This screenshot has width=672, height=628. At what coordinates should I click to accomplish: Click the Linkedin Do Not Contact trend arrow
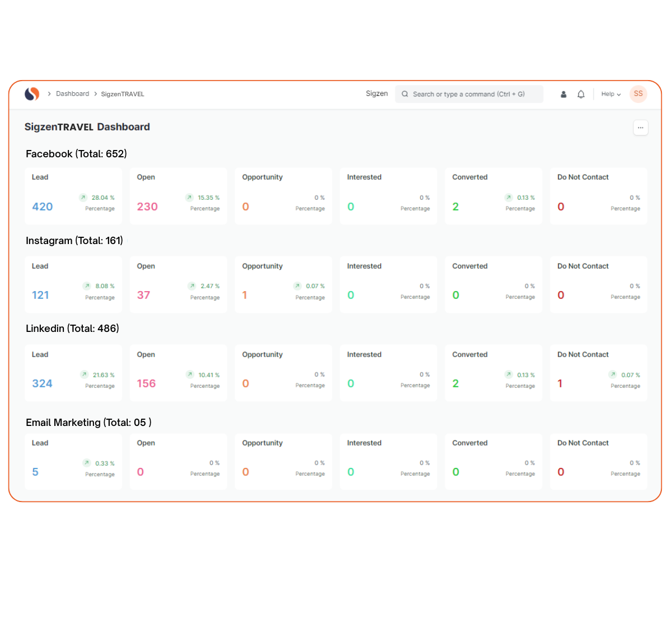pos(613,374)
